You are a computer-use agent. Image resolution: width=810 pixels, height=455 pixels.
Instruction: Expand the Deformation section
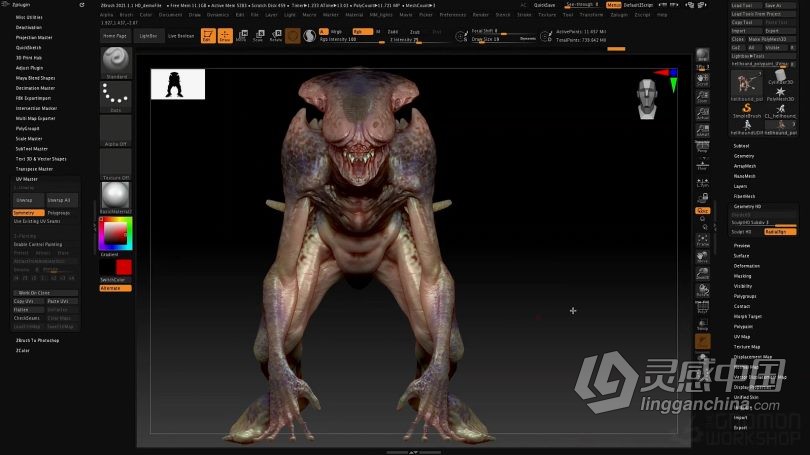pyautogui.click(x=746, y=266)
